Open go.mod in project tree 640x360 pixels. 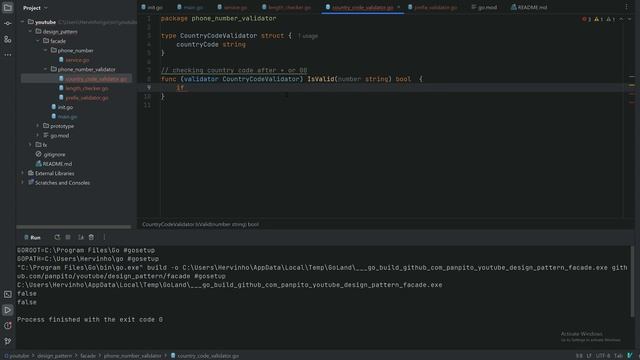tap(60, 135)
